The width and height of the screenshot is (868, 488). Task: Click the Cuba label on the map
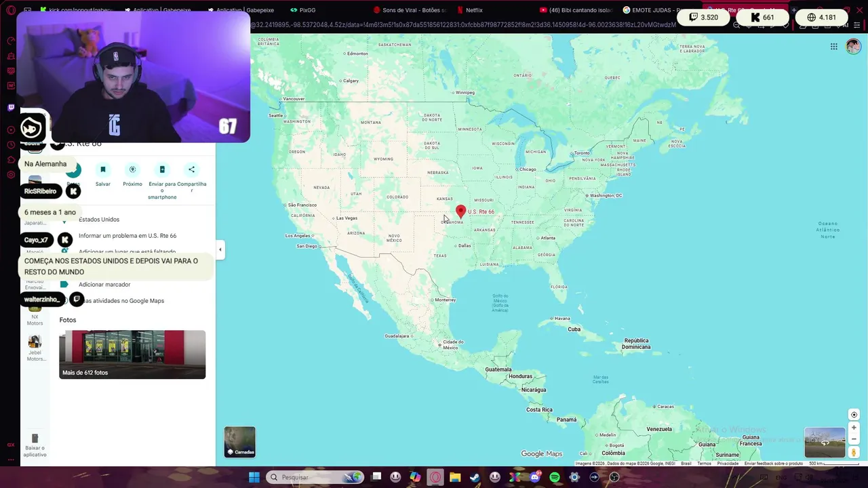tap(574, 329)
